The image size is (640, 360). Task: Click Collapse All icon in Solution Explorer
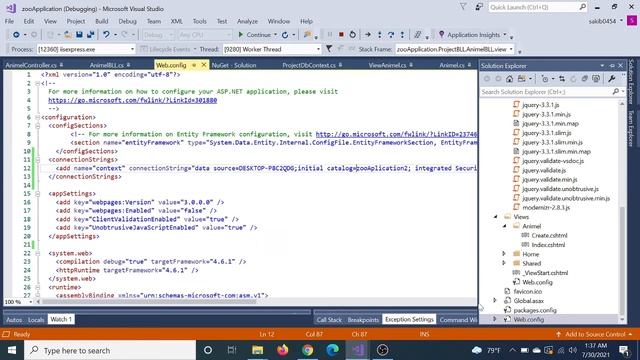click(584, 79)
